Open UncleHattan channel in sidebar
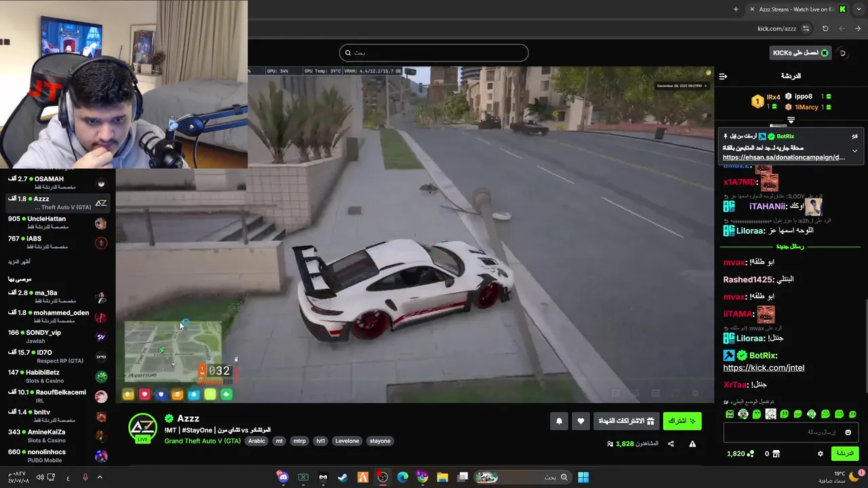Image resolution: width=868 pixels, height=488 pixels. [58, 222]
